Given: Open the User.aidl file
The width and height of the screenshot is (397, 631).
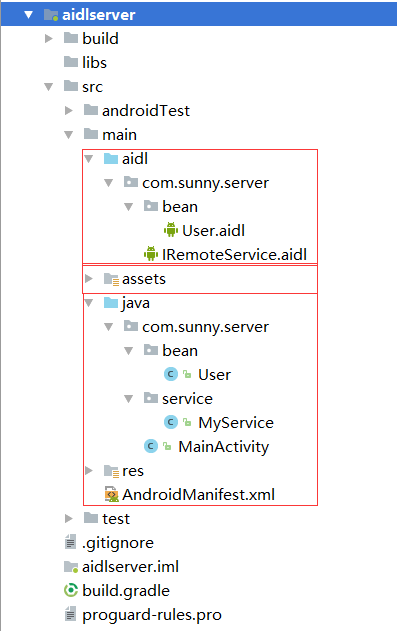Looking at the screenshot, I should coord(214,231).
